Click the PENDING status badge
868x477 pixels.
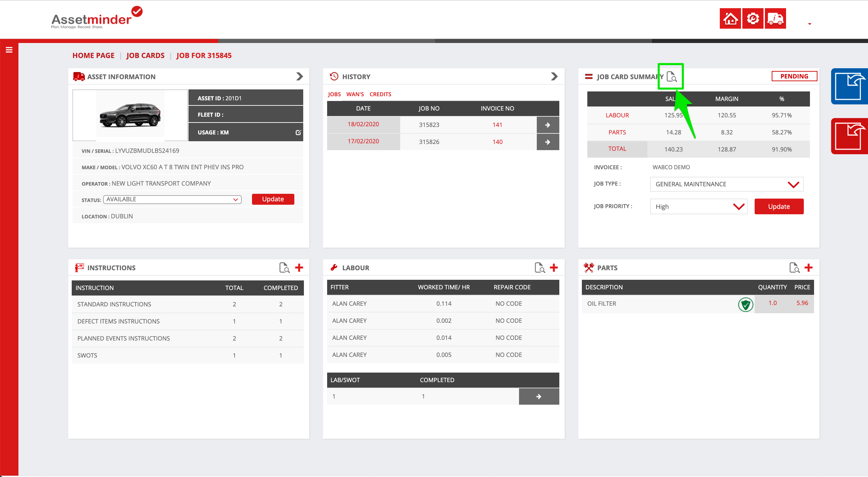pyautogui.click(x=794, y=76)
